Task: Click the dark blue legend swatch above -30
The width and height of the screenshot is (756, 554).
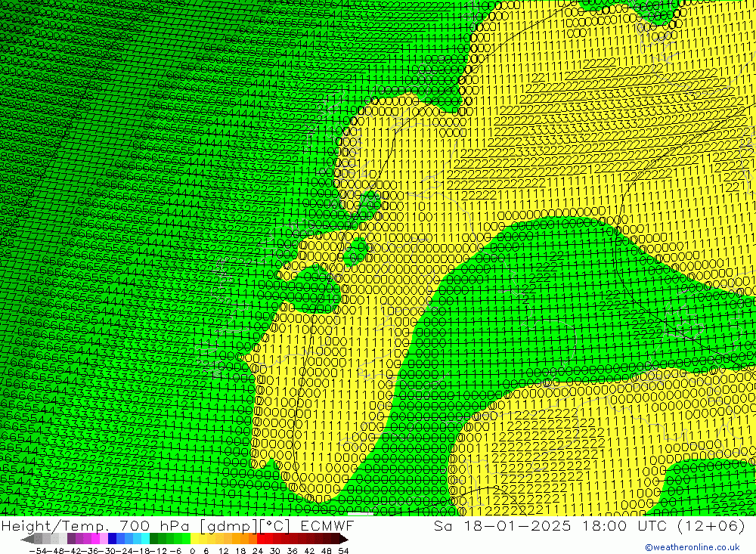Action: [x=112, y=539]
